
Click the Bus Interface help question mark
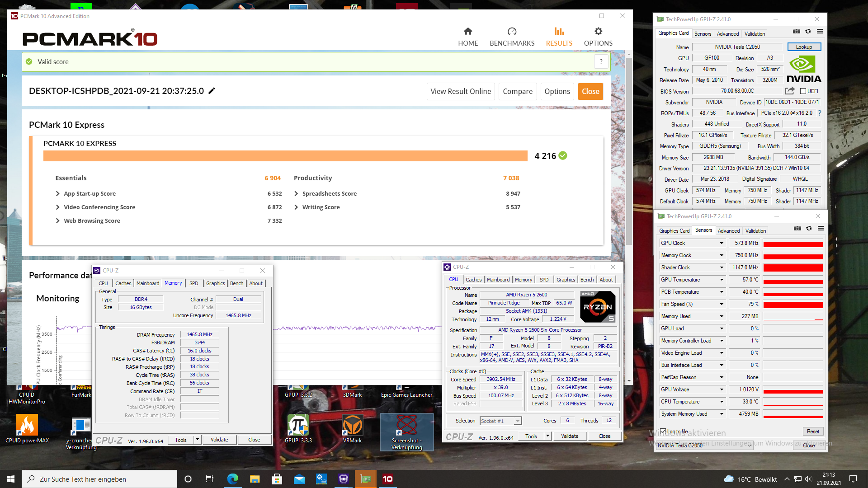pos(819,113)
